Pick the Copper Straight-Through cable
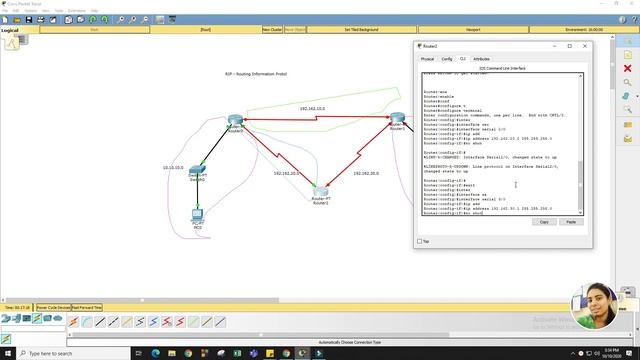The height and width of the screenshot is (360, 640). click(x=100, y=322)
